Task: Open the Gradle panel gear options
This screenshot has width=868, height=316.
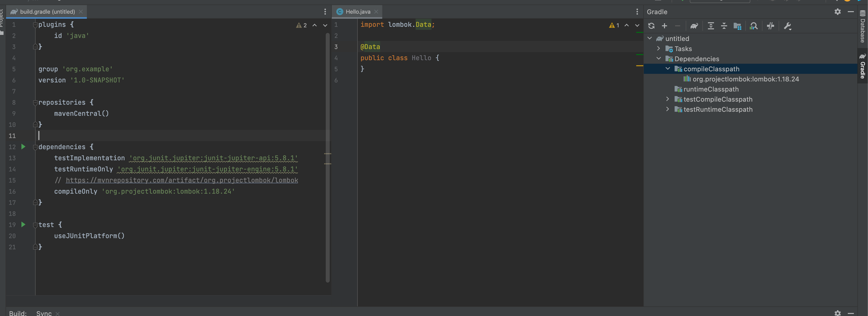Action: 837,12
